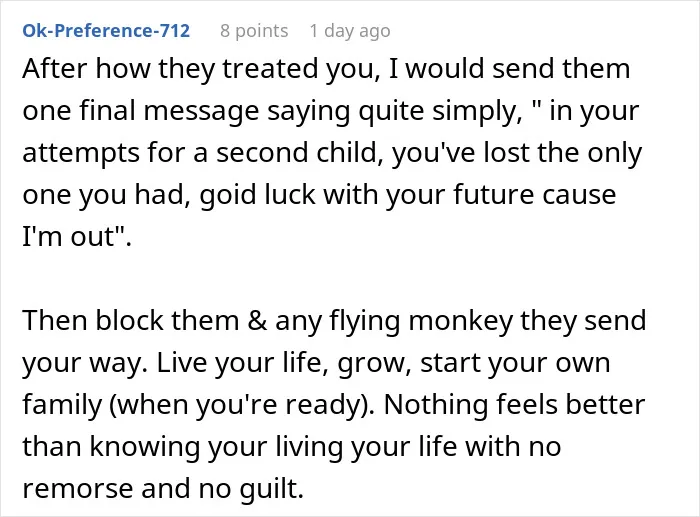Screen dimensions: 700x517
Task: Open the 1 day ago timestamp permalink
Action: (350, 31)
